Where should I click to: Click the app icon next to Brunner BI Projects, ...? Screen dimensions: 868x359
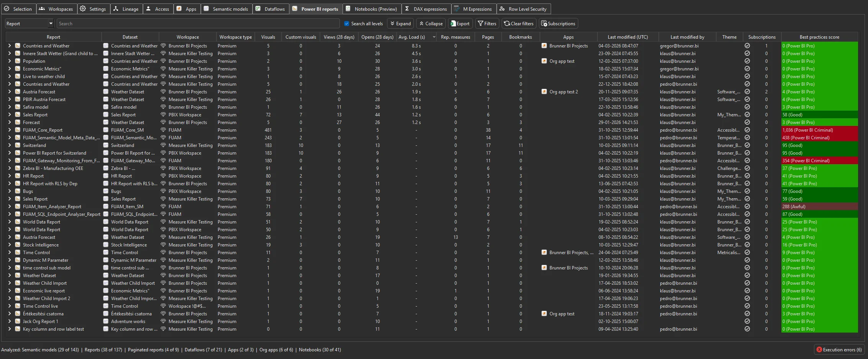pos(544,253)
